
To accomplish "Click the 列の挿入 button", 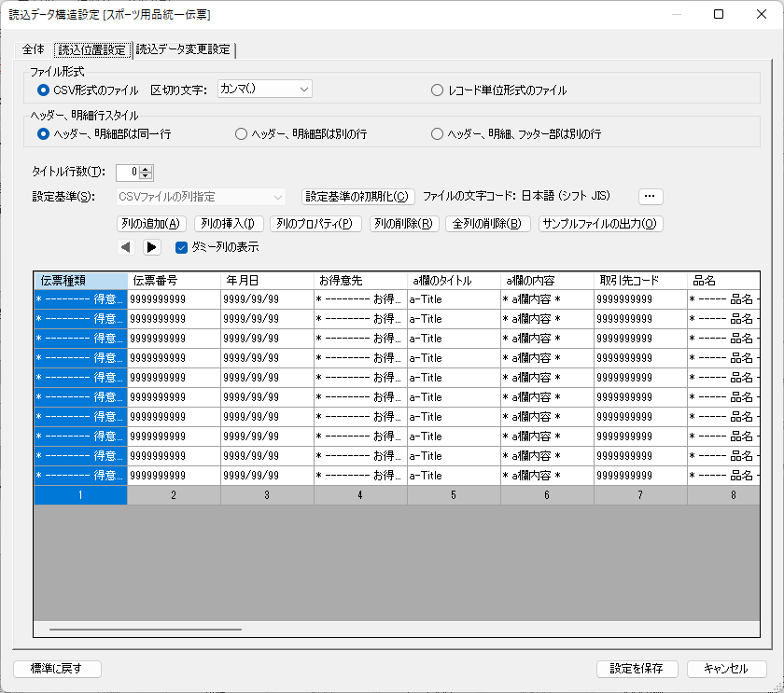I will [228, 223].
